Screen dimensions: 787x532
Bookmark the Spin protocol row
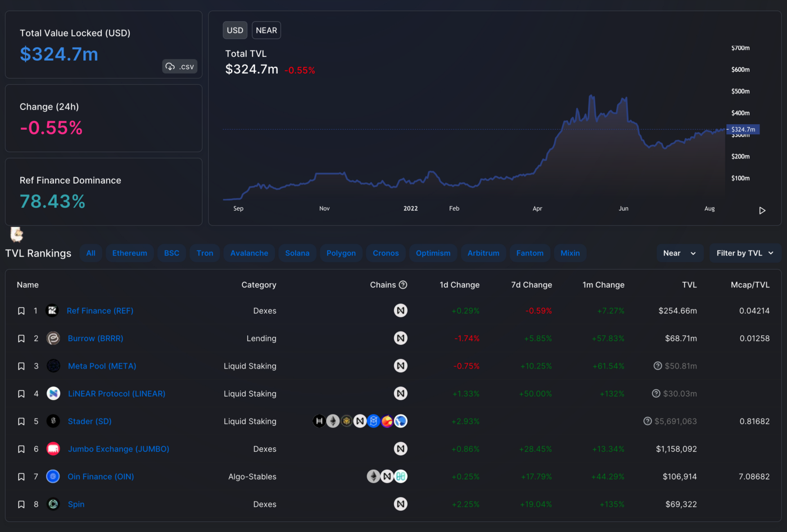(21, 504)
